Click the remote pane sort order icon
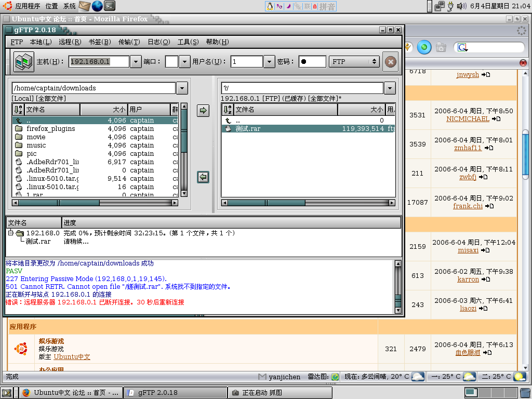532x399 pixels. pos(228,110)
